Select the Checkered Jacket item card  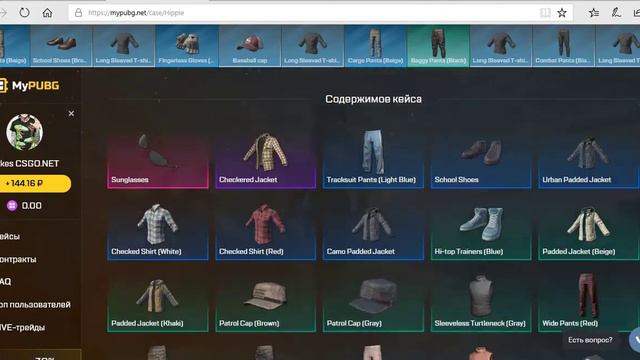click(x=266, y=159)
